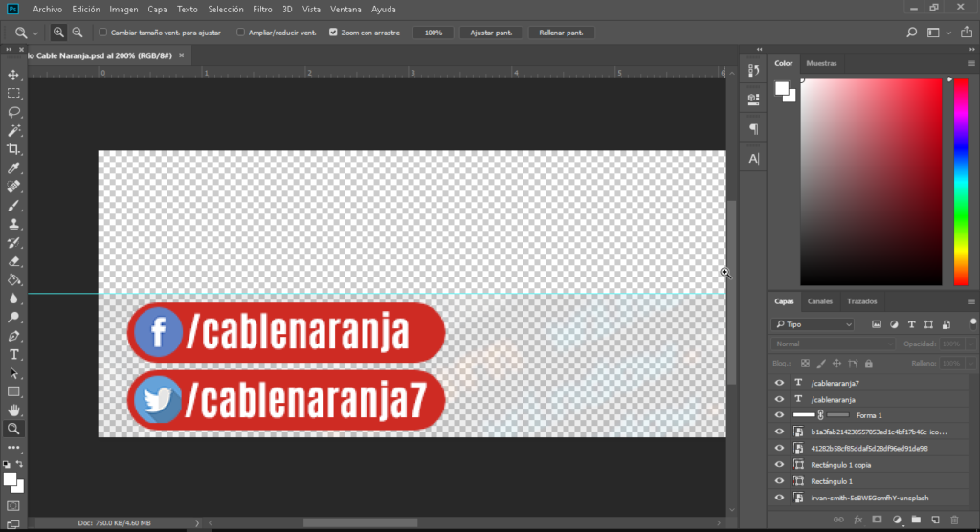980x532 pixels.
Task: Select the Paint Bucket tool
Action: click(13, 280)
